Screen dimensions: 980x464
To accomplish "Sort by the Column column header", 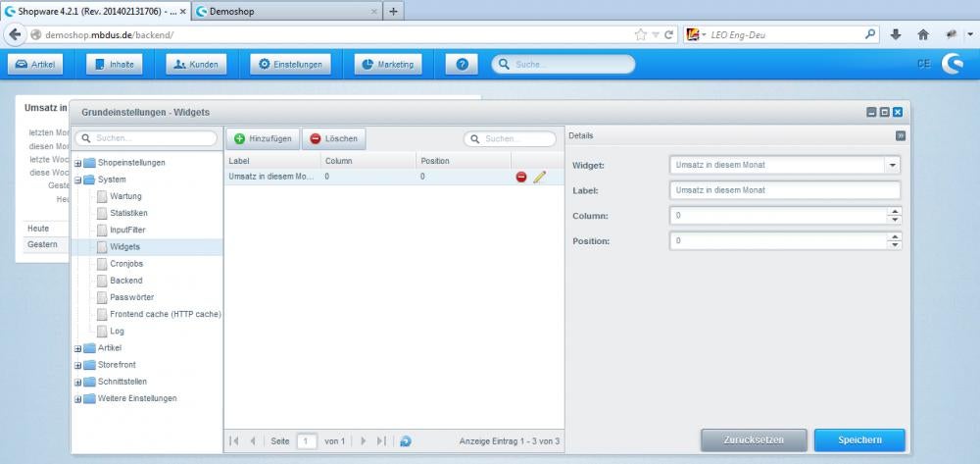I will (x=368, y=161).
